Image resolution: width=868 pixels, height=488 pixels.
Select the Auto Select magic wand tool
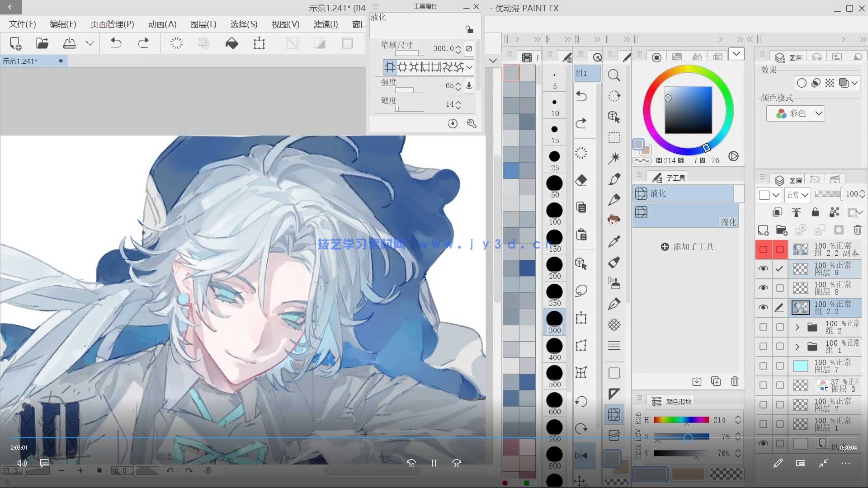pos(613,158)
